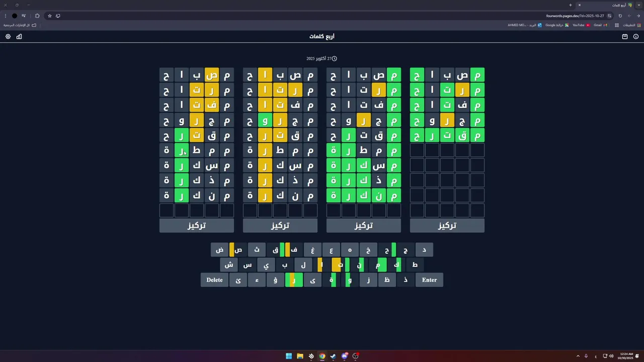This screenshot has height=362, width=644.
Task: Click the تركيز button under the leftmost board
Action: coord(197,226)
